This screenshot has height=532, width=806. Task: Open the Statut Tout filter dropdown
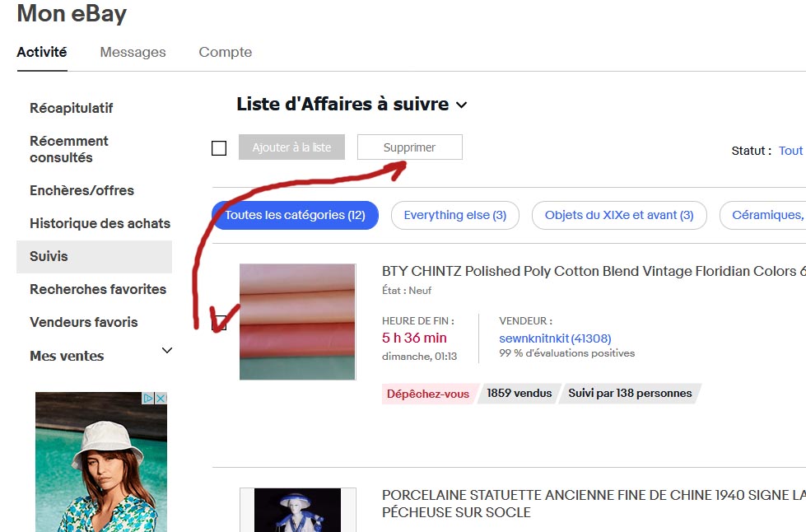coord(790,151)
